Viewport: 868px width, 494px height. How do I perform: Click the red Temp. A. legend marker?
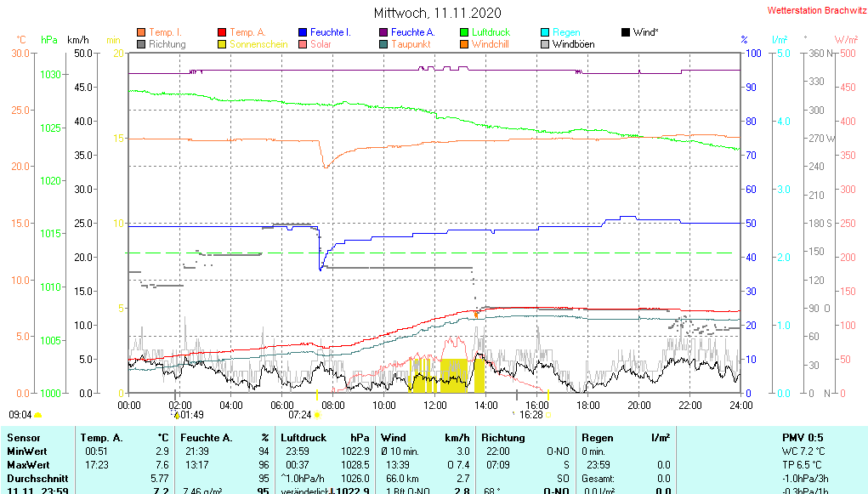(x=222, y=32)
